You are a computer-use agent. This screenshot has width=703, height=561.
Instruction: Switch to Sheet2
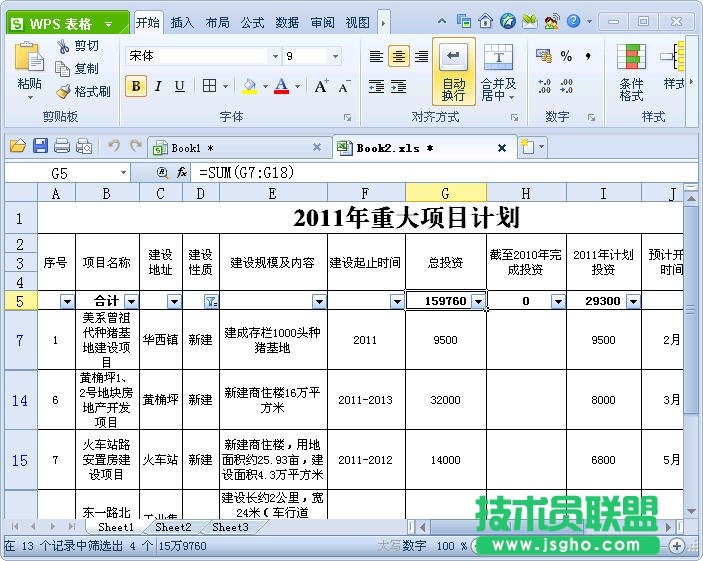173,527
